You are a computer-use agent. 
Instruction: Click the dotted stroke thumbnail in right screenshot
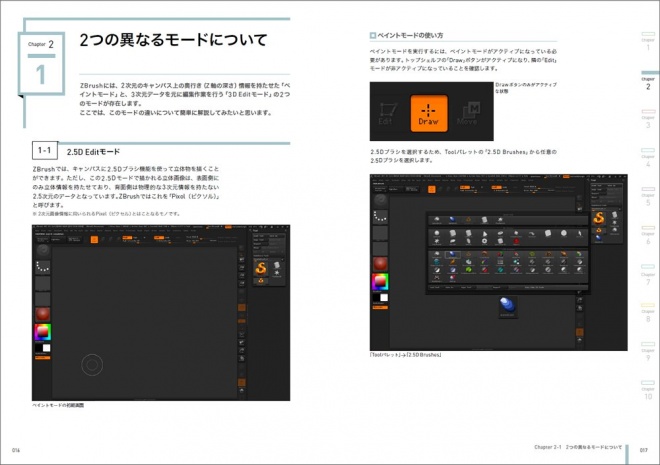point(381,216)
